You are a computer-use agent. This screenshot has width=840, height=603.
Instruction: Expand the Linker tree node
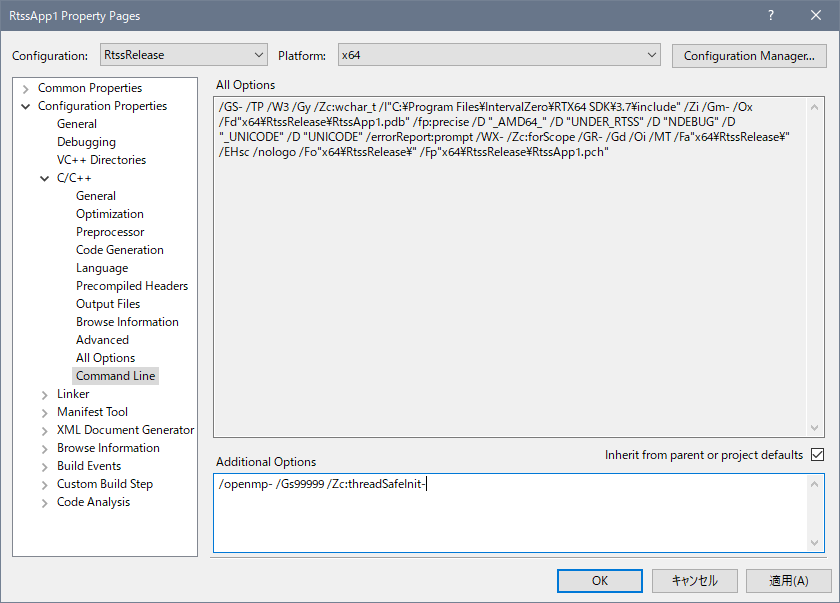click(46, 393)
